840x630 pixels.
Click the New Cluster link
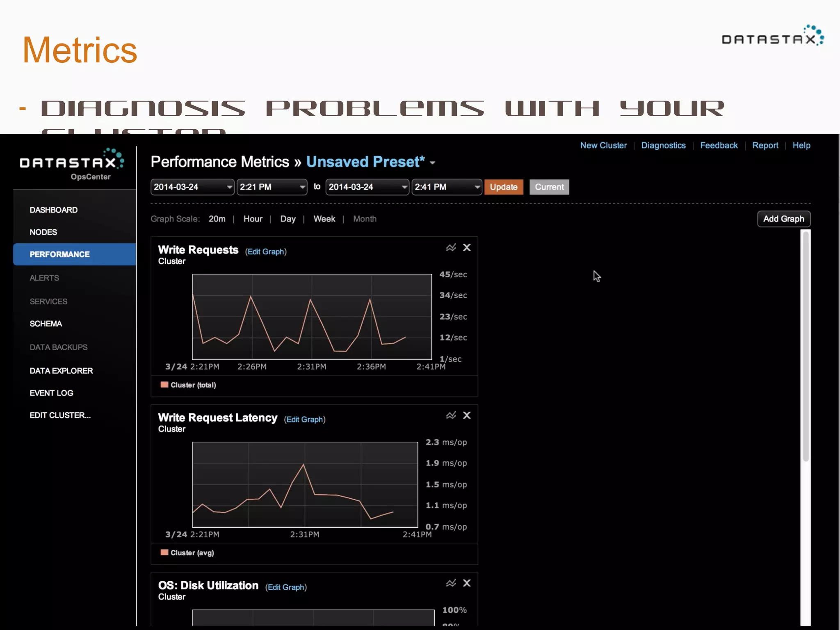[603, 145]
